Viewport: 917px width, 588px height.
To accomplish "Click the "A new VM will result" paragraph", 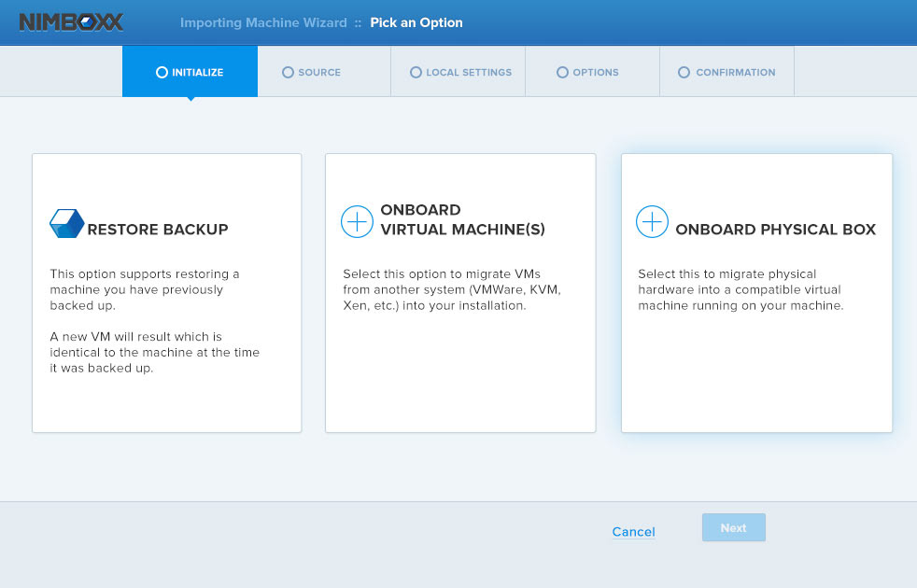I will (x=154, y=353).
